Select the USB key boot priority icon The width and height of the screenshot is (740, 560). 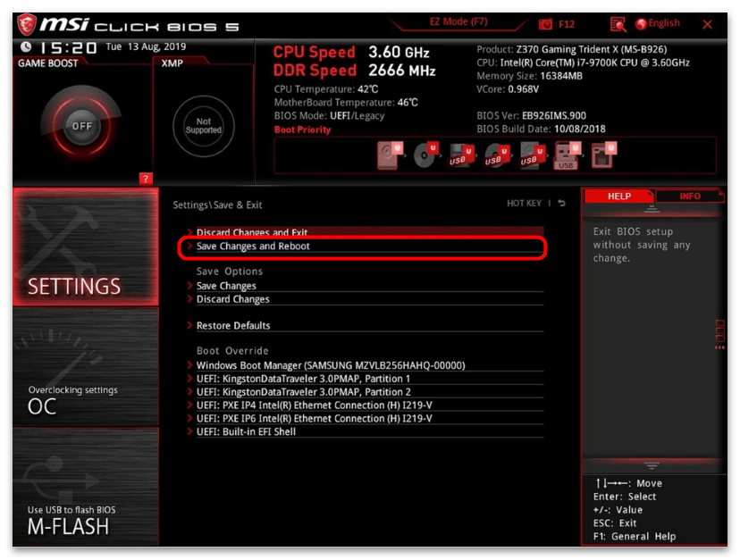pos(568,155)
